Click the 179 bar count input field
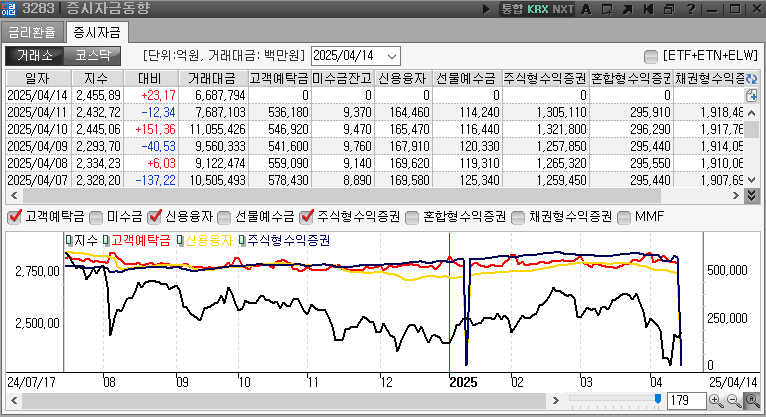Viewport: 766px width, 417px height. tap(686, 401)
